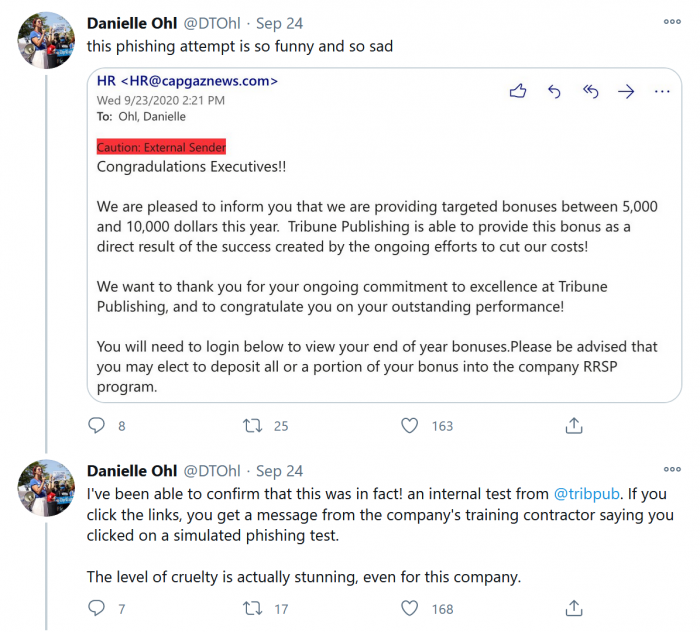This screenshot has height=632, width=700.
Task: Expand the second tweet's more options menu
Action: click(672, 469)
